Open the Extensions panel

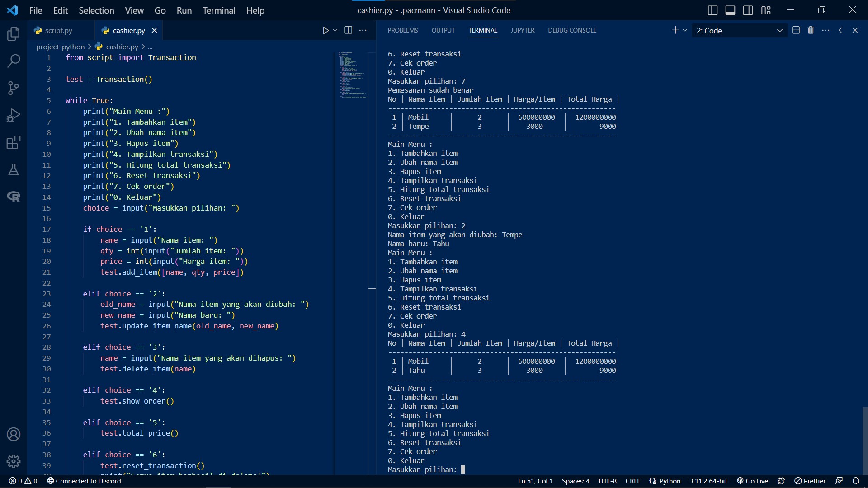pos(14,142)
